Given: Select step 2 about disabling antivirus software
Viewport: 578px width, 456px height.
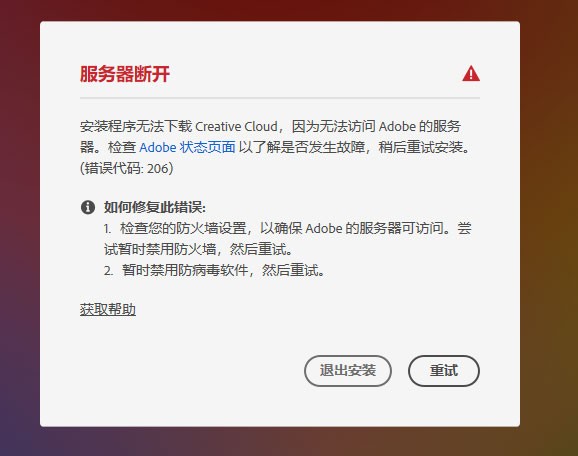Looking at the screenshot, I should tap(214, 270).
